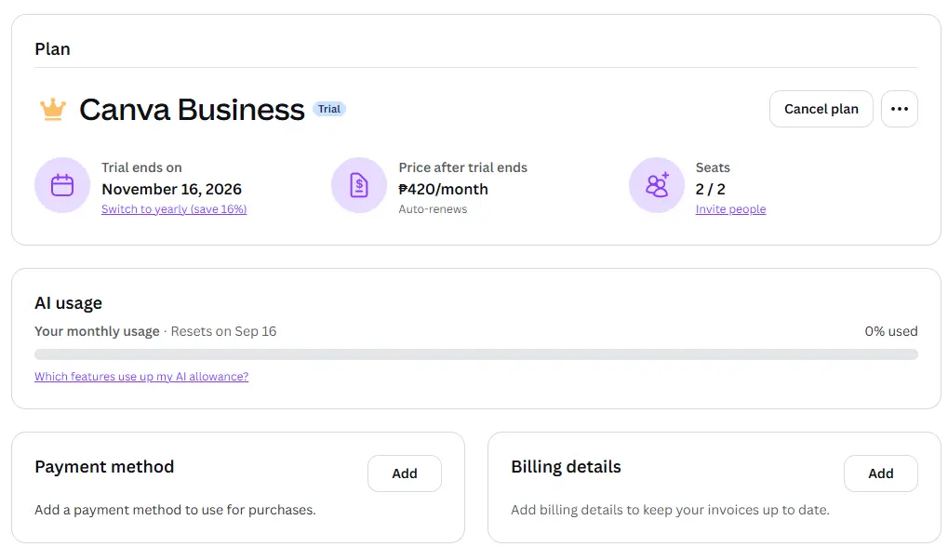Open the three-dot more options menu

click(899, 109)
